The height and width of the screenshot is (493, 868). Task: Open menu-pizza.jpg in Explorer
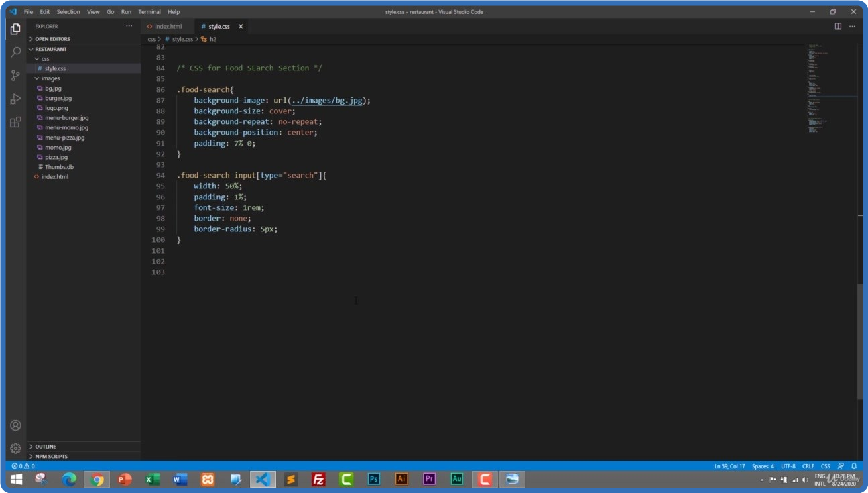tap(64, 138)
